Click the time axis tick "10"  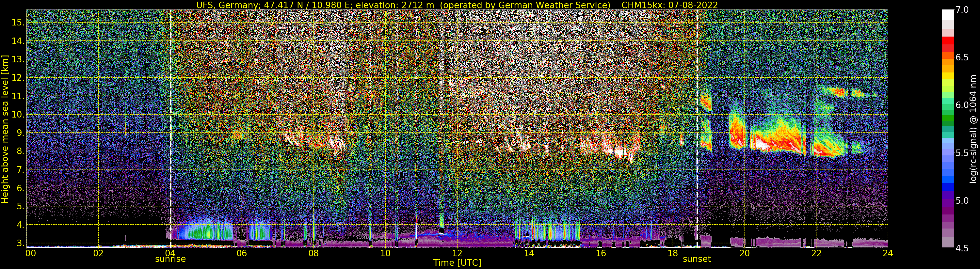click(x=385, y=253)
